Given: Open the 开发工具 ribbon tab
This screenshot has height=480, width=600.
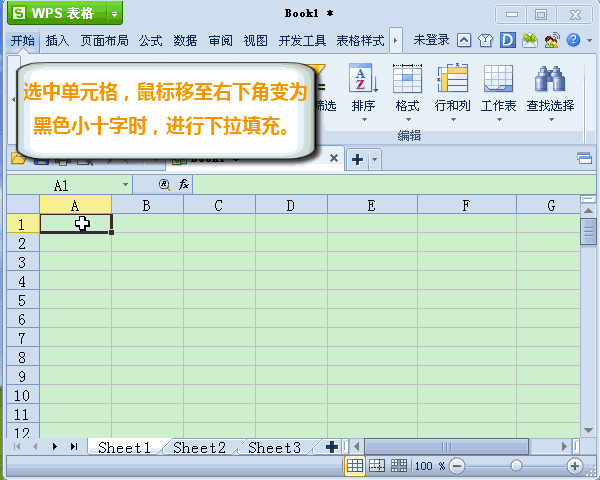Looking at the screenshot, I should [x=302, y=40].
